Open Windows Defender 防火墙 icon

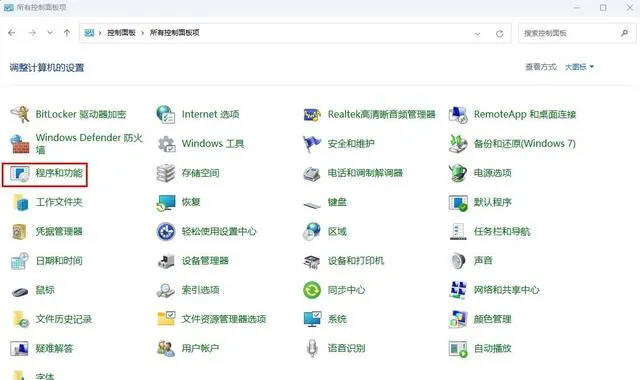pyautogui.click(x=20, y=144)
